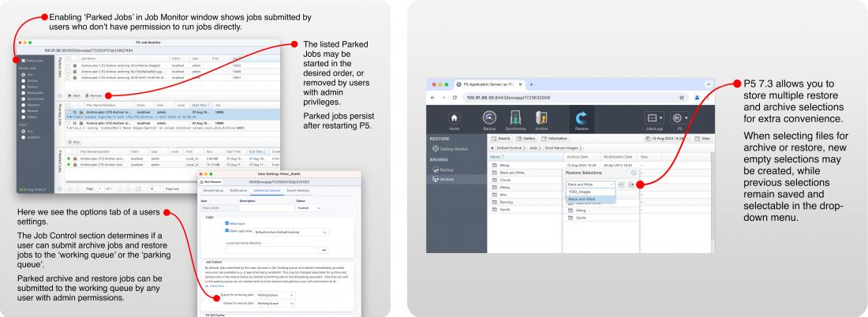The image size is (868, 317).
Task: Close the Restore Selections panel
Action: click(634, 173)
